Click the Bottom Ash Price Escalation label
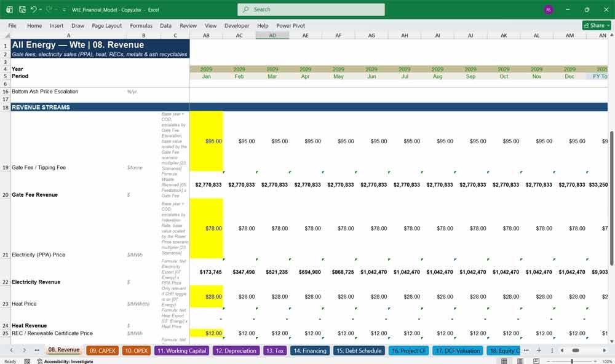The height and width of the screenshot is (364, 615). click(x=45, y=92)
